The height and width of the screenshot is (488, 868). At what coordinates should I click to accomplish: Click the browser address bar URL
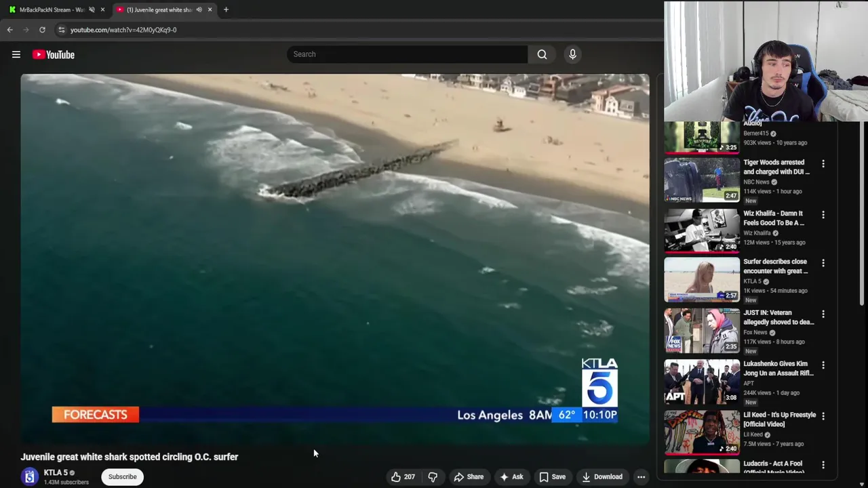pos(123,30)
